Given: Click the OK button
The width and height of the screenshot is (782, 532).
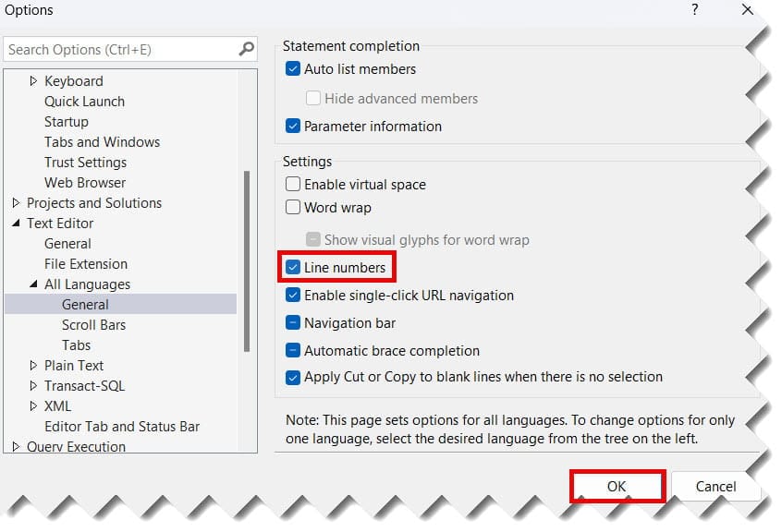Looking at the screenshot, I should (617, 485).
